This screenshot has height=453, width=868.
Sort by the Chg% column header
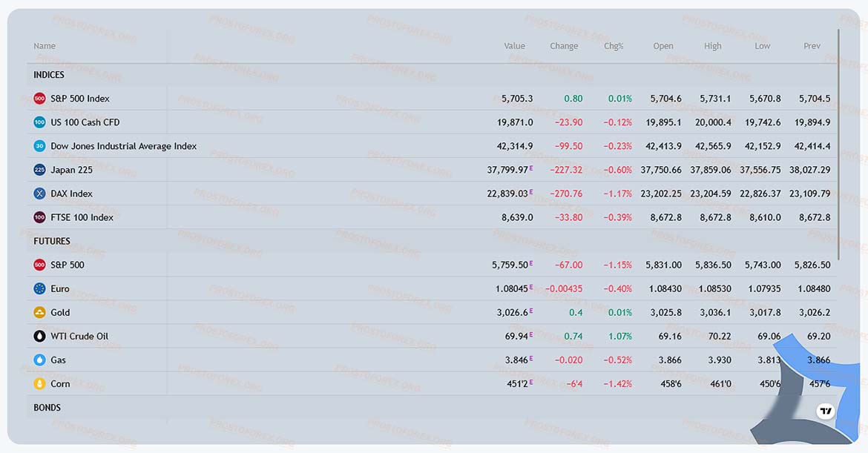pyautogui.click(x=614, y=46)
